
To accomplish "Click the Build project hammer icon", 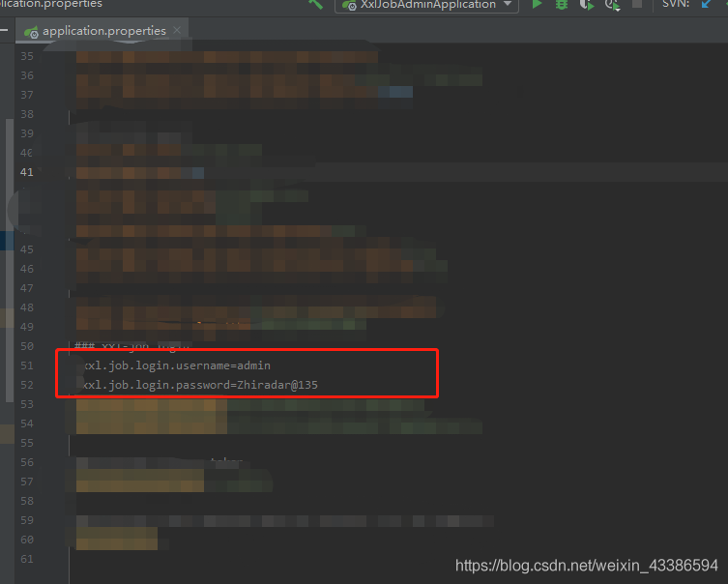I will pos(315,4).
